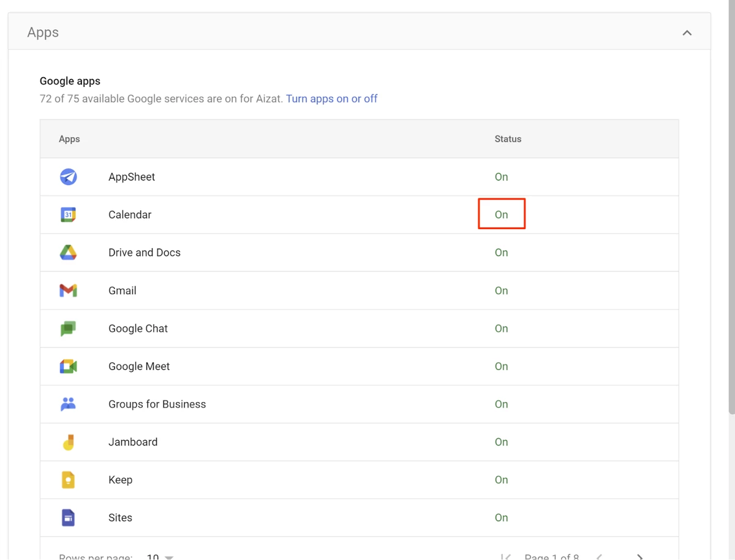Click On status for Groups for Business
735x560 pixels.
click(501, 404)
